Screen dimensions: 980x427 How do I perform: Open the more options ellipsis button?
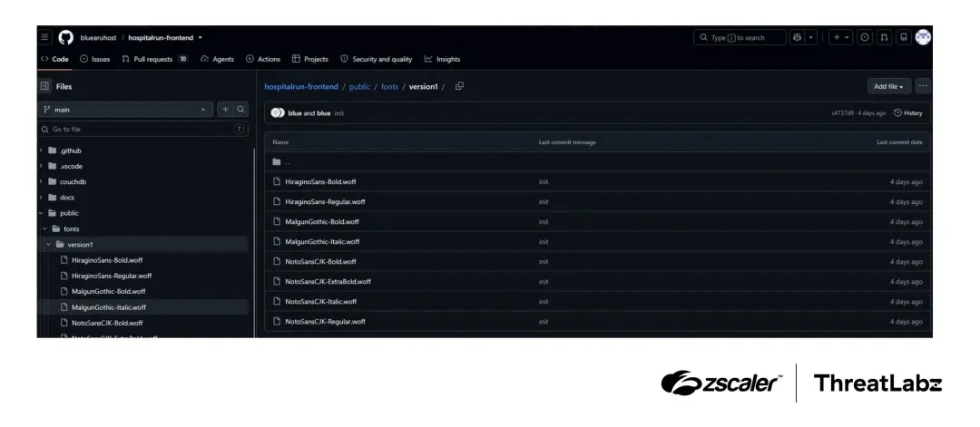pos(923,86)
